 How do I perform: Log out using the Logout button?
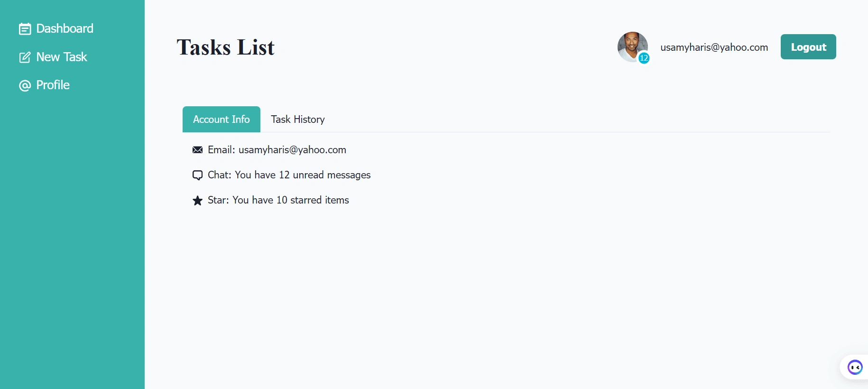click(808, 47)
